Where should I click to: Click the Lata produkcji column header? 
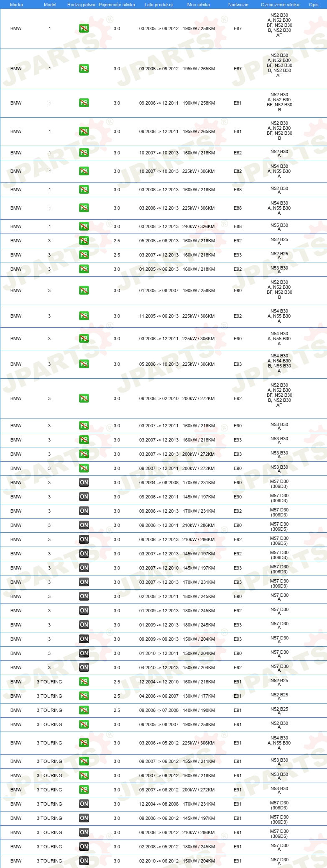[x=159, y=5]
